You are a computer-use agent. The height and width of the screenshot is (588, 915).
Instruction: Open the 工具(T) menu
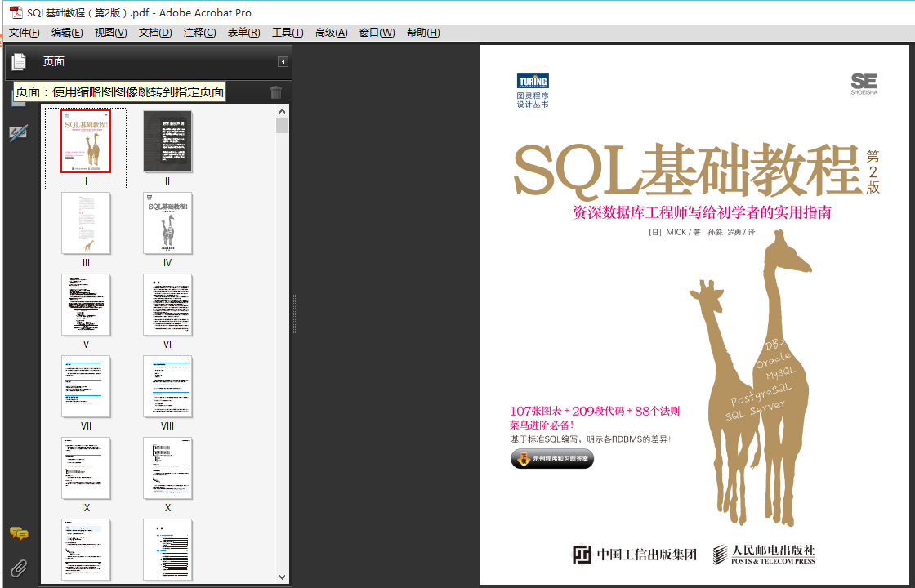pyautogui.click(x=288, y=33)
